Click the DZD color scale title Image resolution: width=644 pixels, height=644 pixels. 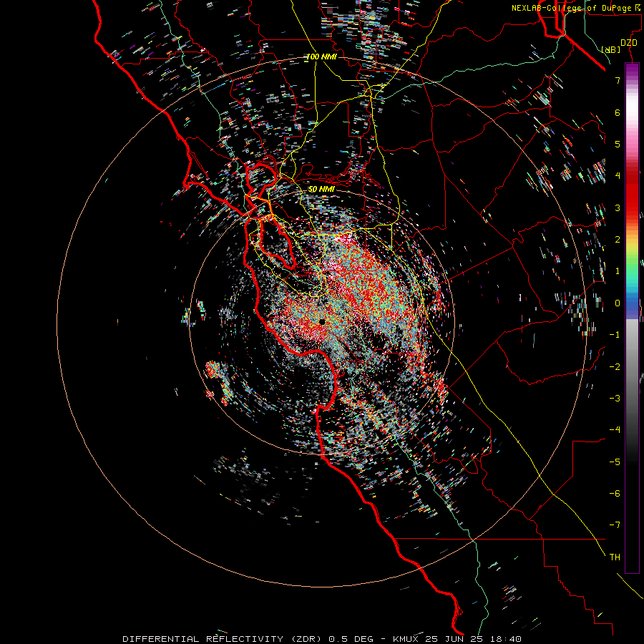click(x=628, y=42)
